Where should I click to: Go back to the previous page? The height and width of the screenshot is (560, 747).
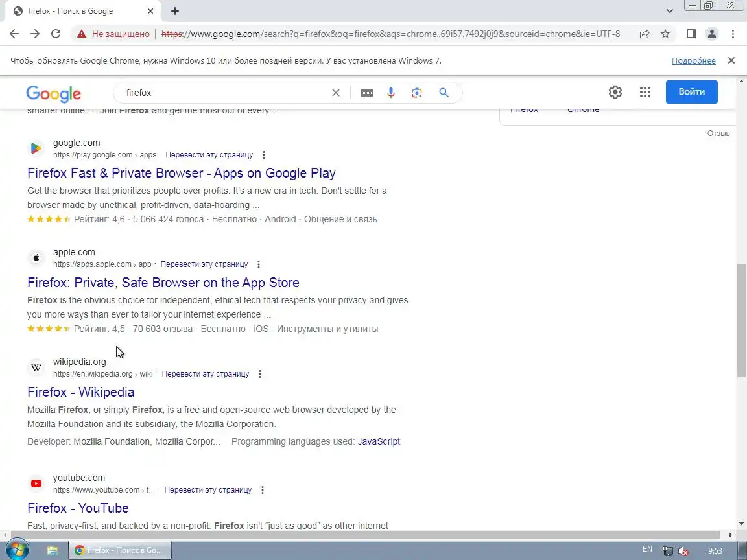click(x=14, y=34)
